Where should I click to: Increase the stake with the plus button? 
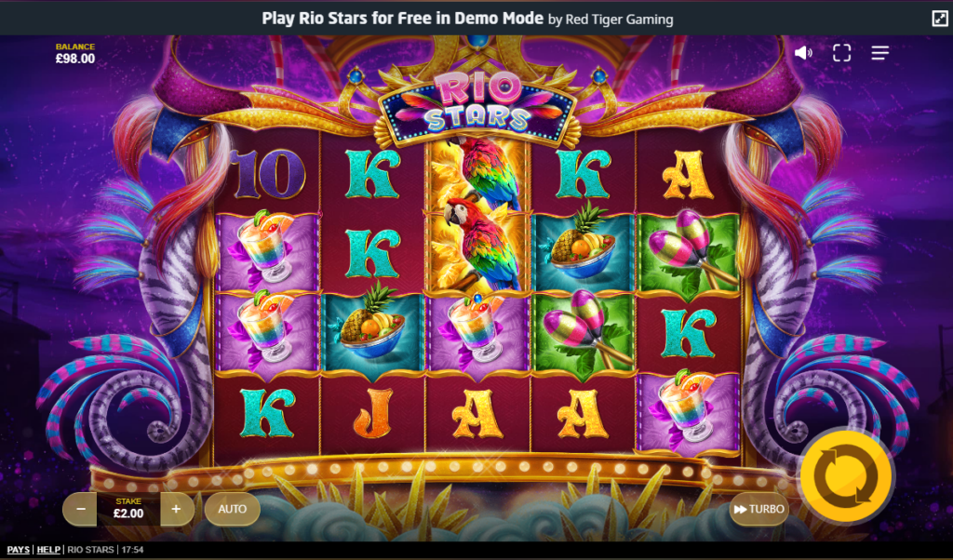[177, 509]
